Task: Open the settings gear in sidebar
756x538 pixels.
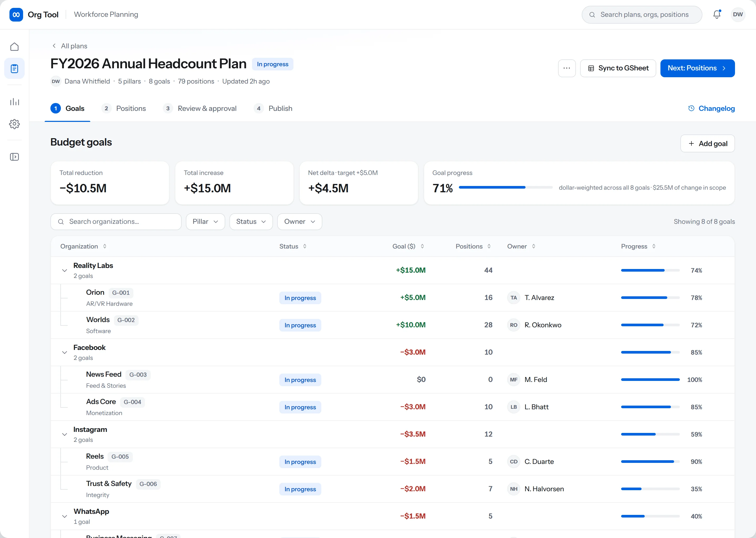Action: coord(14,124)
